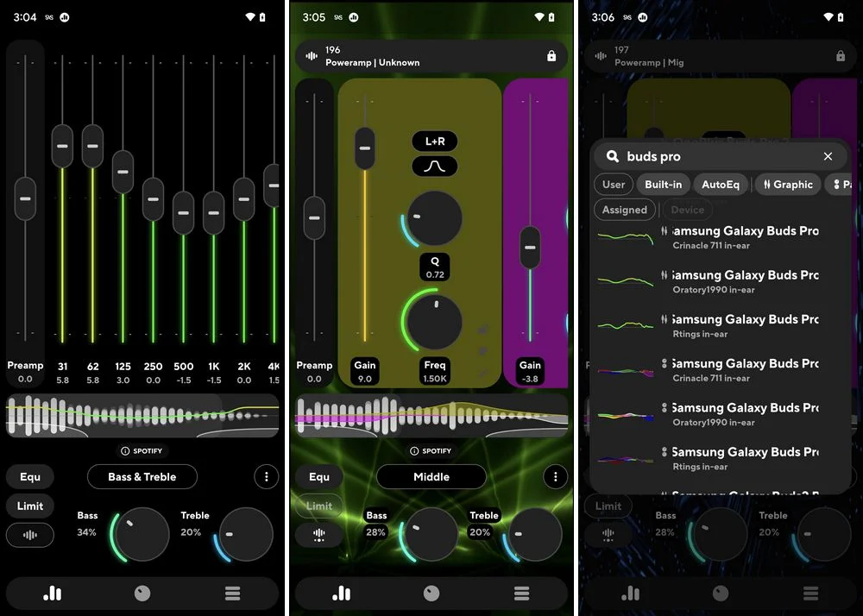Open equalizer tab in left screen bottom bar

tap(53, 593)
